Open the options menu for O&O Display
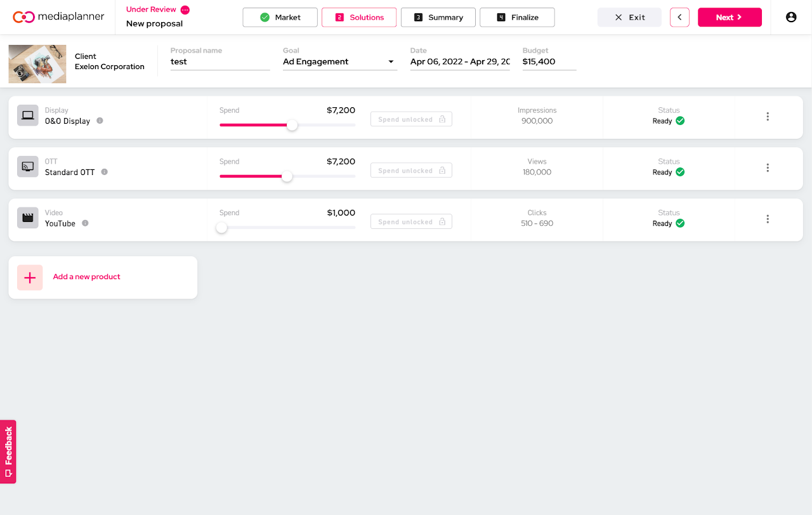The image size is (812, 515). pyautogui.click(x=768, y=117)
